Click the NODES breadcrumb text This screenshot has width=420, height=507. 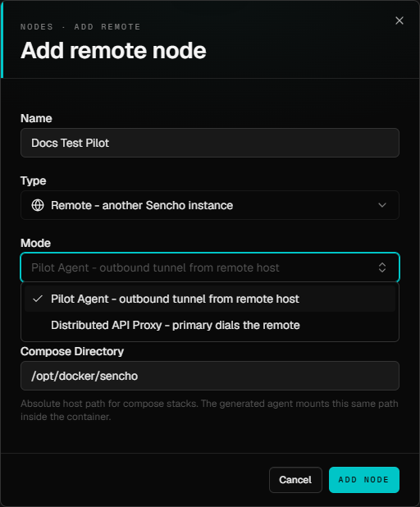[37, 27]
